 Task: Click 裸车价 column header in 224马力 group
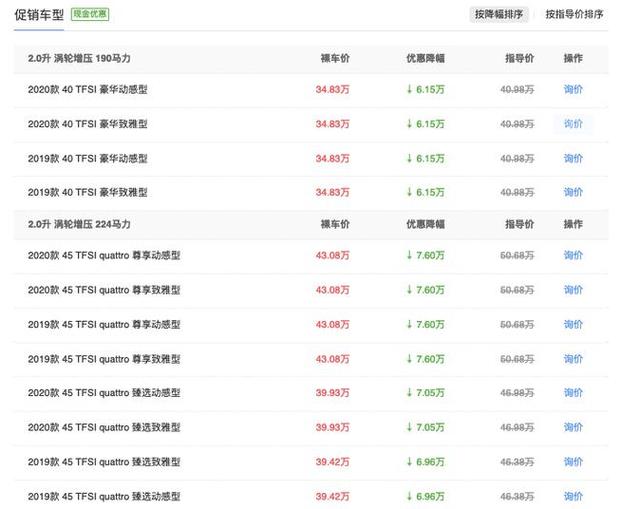[335, 224]
